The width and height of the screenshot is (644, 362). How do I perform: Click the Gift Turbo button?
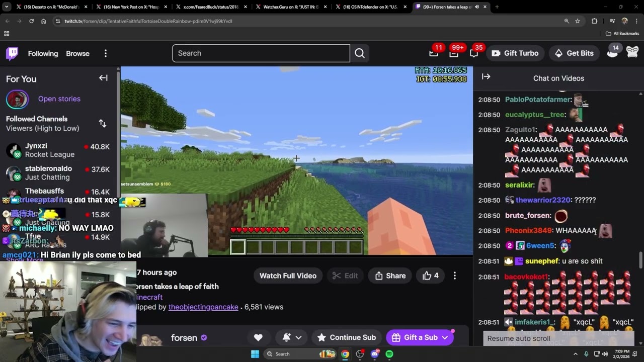point(515,53)
